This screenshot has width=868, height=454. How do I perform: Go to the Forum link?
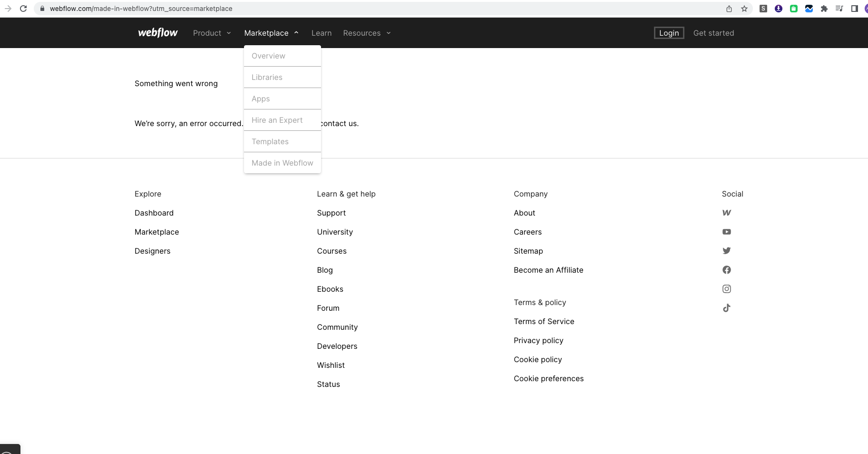tap(329, 308)
